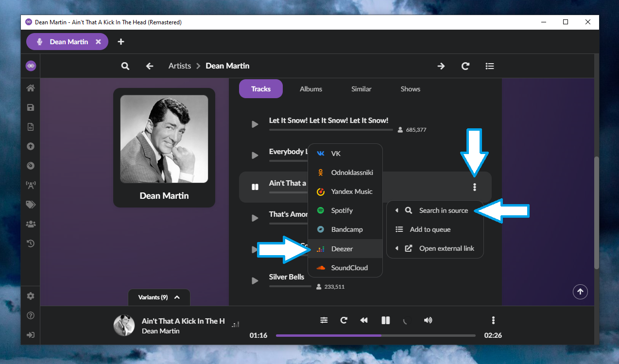The height and width of the screenshot is (364, 619).
Task: Open help question mark icon
Action: click(x=31, y=315)
